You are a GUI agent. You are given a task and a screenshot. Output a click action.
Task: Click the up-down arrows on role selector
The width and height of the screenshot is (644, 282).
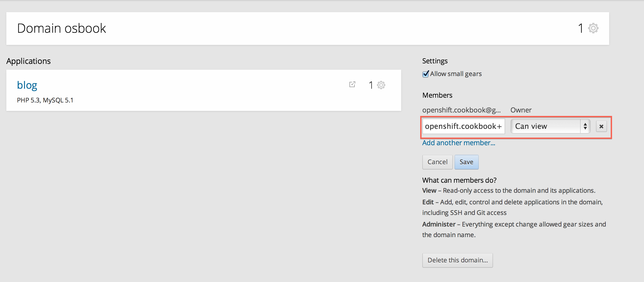pos(585,126)
